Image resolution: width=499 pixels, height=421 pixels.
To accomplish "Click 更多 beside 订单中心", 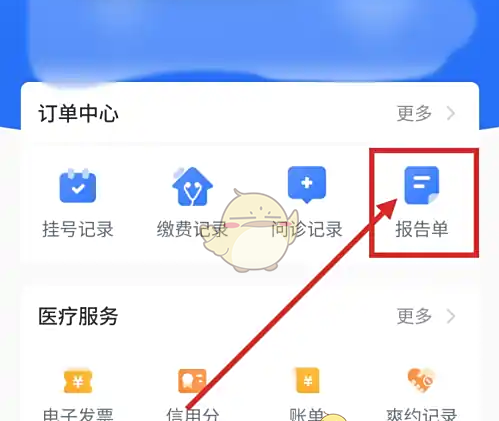I will pos(414,113).
